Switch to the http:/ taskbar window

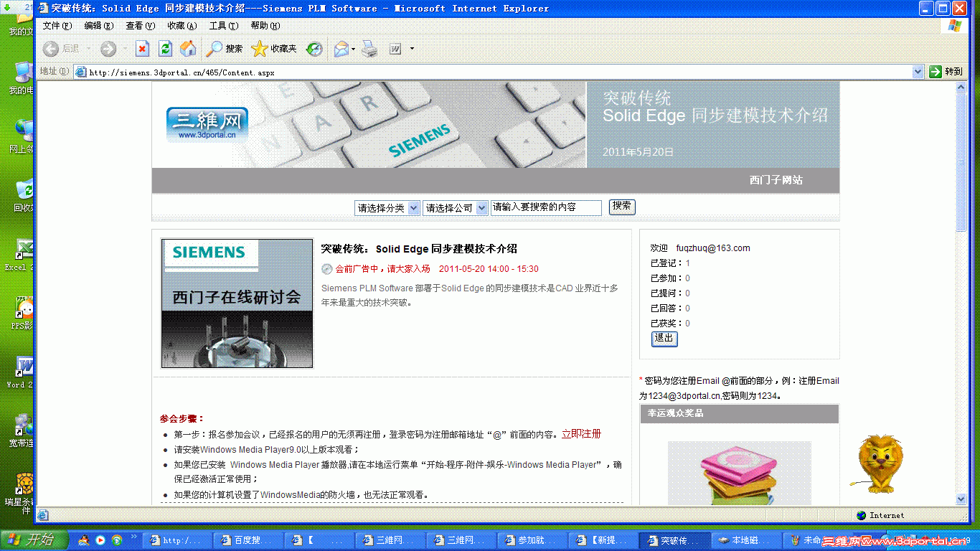177,540
